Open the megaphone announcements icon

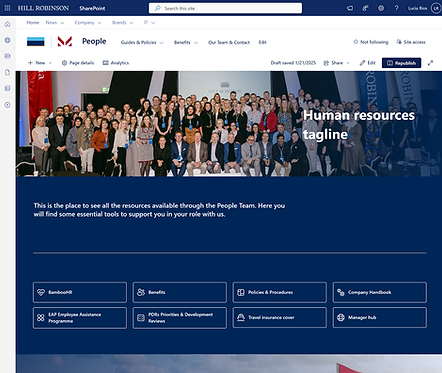(350, 8)
